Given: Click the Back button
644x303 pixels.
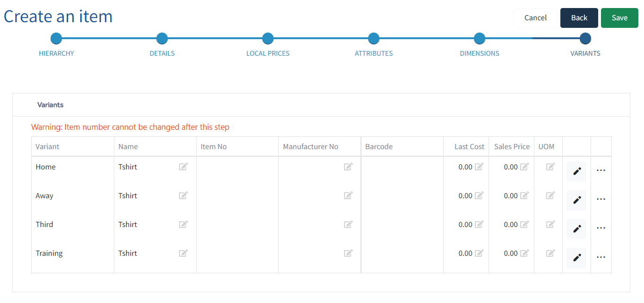Looking at the screenshot, I should click(x=579, y=18).
